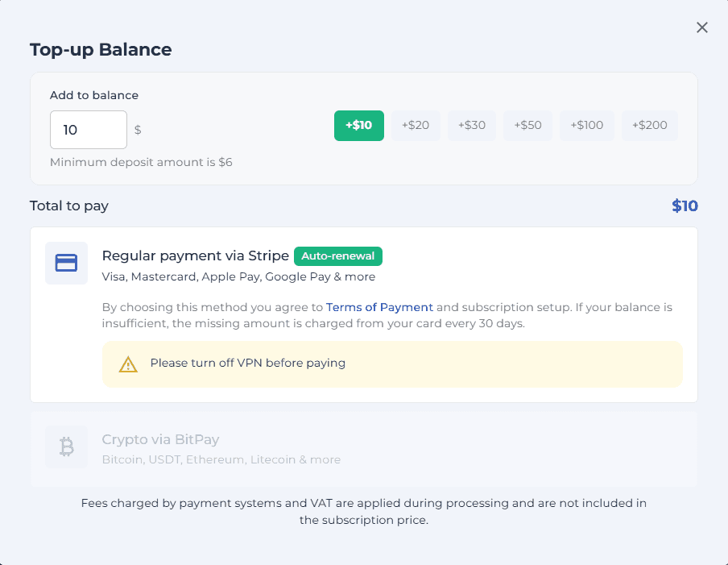The image size is (728, 565).
Task: Click the 'Top-up Balance' heading
Action: tap(101, 50)
